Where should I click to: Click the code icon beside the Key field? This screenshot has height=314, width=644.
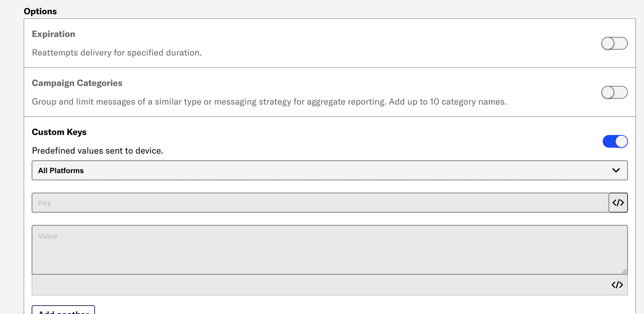(618, 202)
